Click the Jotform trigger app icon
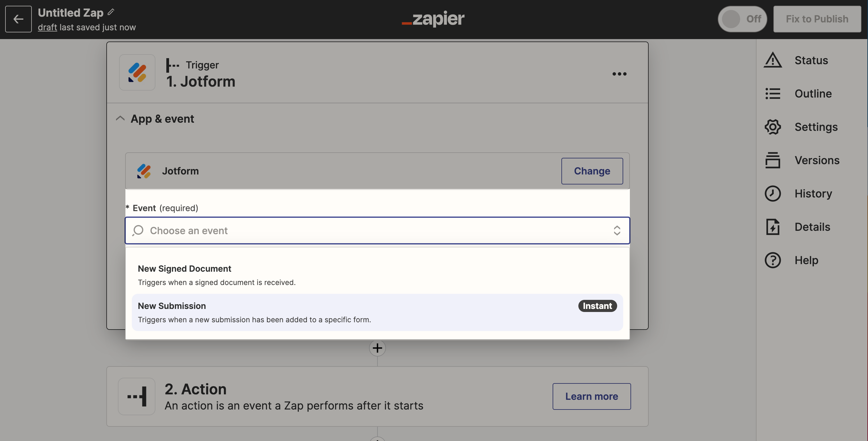The width and height of the screenshot is (868, 441). (x=137, y=72)
